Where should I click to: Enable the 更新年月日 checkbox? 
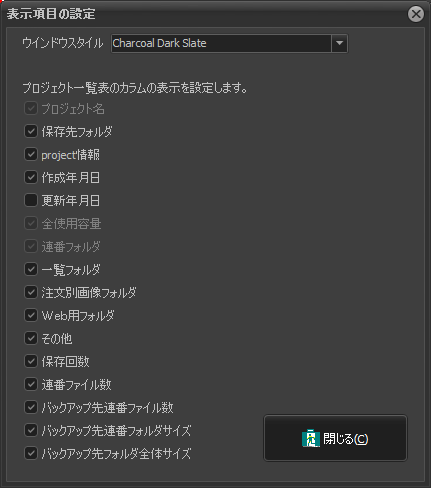31,200
